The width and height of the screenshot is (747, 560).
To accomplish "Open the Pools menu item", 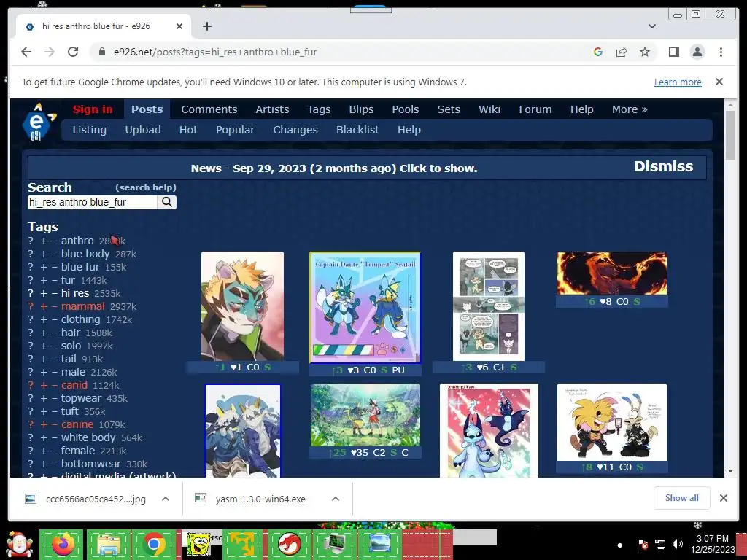I will tap(406, 109).
